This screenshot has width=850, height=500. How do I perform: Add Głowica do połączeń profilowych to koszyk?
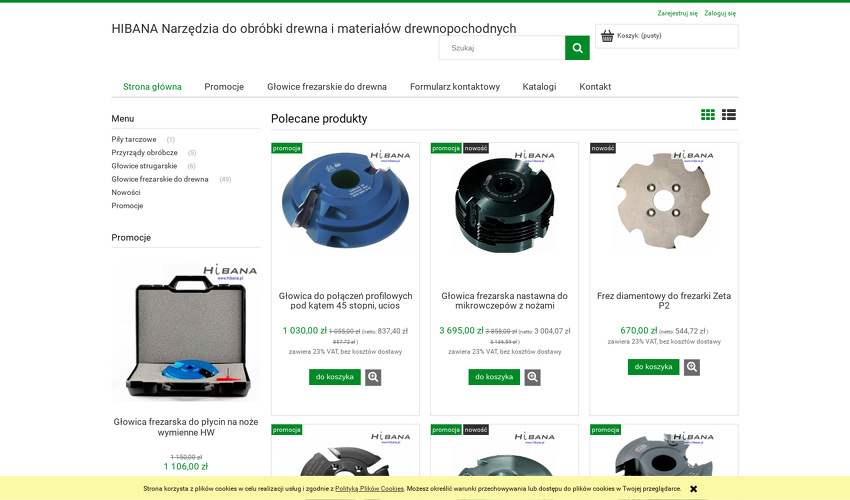coord(335,377)
